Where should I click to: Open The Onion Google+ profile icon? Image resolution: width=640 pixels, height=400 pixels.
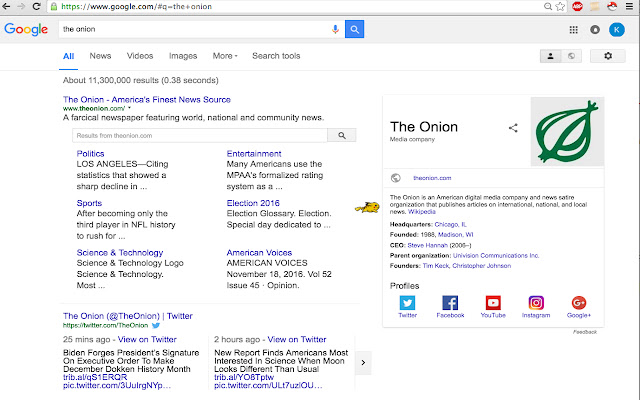click(x=579, y=303)
